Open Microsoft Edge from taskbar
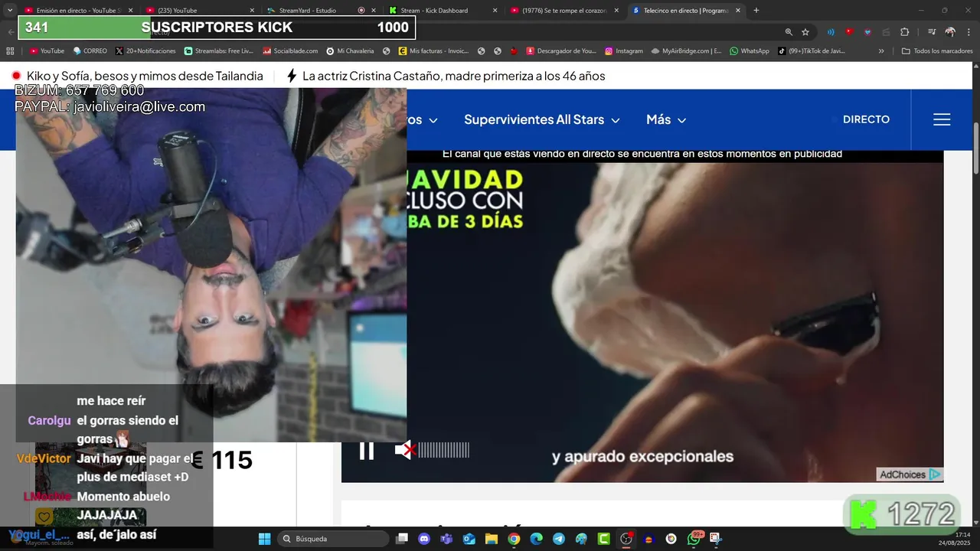The width and height of the screenshot is (980, 551). pyautogui.click(x=536, y=539)
